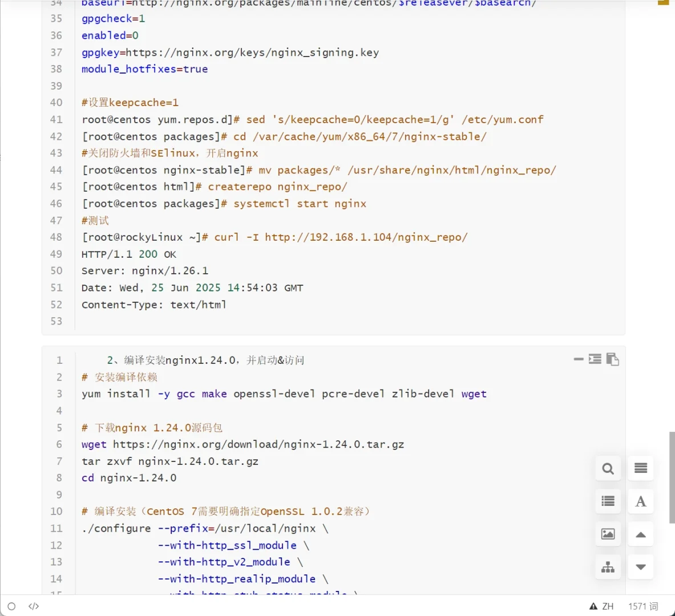The height and width of the screenshot is (616, 675).
Task: Click the line 'module_hotfixes=true'
Action: pos(145,69)
